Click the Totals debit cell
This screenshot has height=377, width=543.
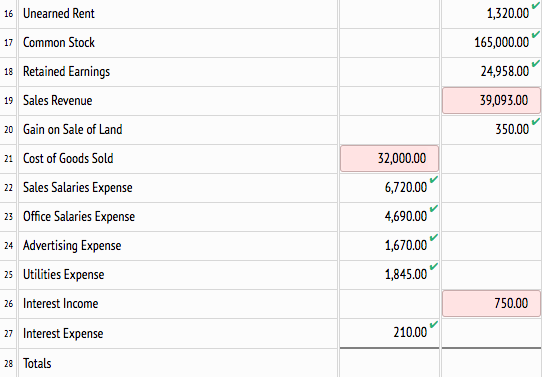point(389,363)
